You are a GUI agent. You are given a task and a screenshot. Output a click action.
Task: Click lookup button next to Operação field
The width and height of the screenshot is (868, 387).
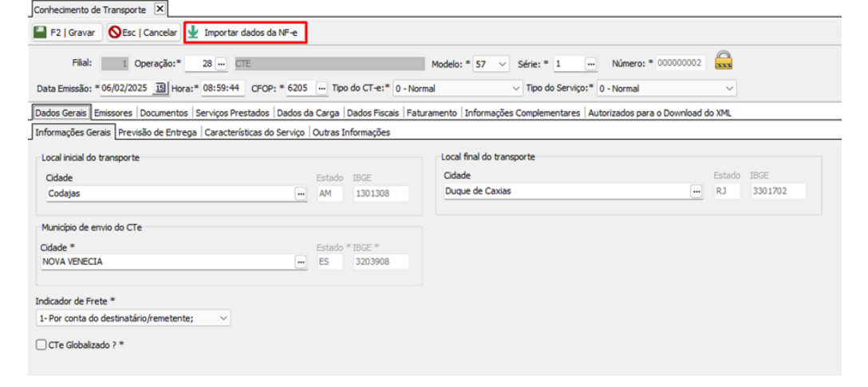pos(221,64)
